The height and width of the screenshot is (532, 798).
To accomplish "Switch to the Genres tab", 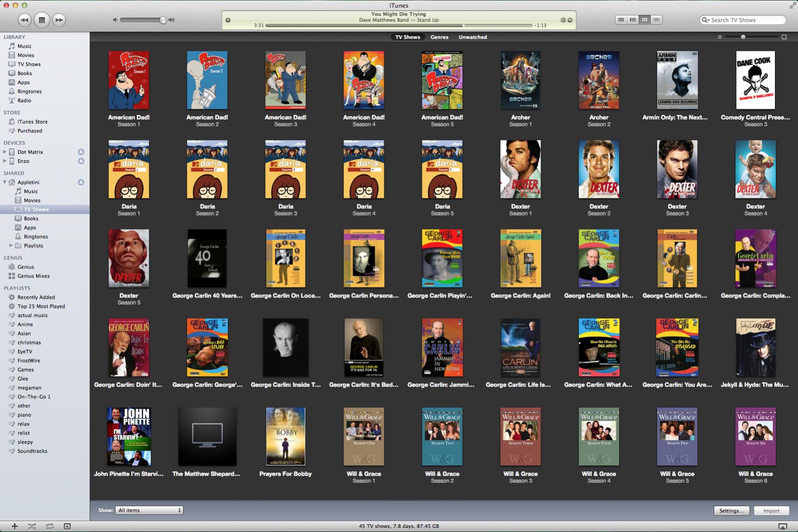I will (439, 37).
